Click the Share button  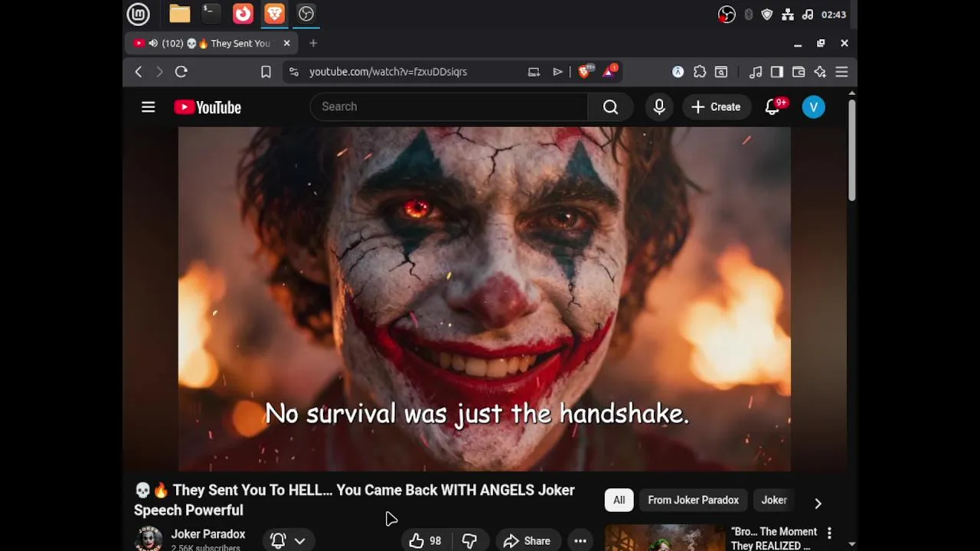[527, 541]
